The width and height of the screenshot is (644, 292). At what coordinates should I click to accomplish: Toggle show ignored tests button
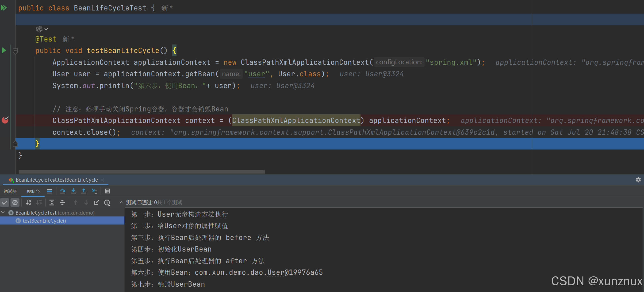15,203
